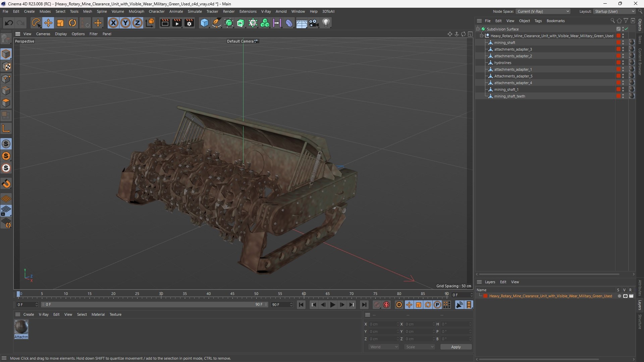Image resolution: width=644 pixels, height=362 pixels.
Task: Select hydrolines object in tree
Action: click(502, 63)
